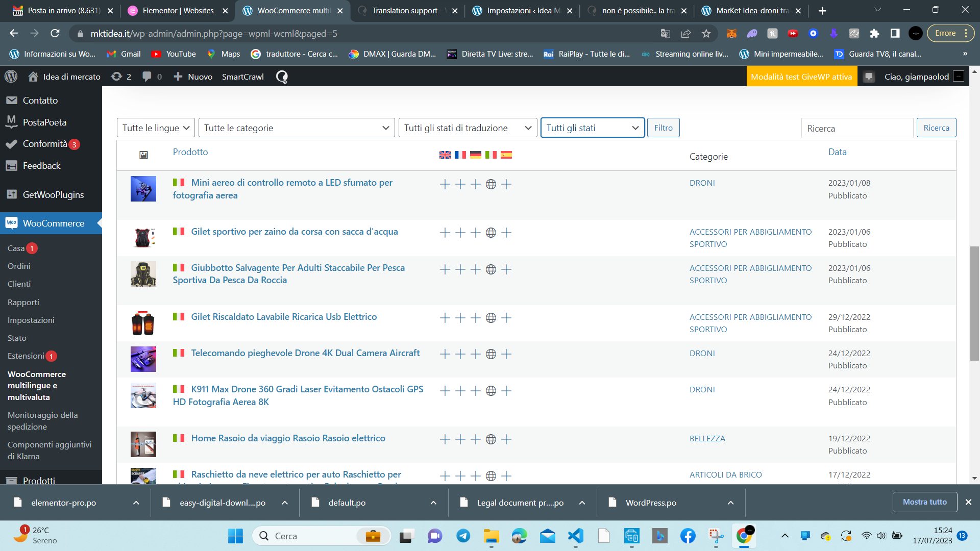Open Gmail bookmark in bookmarks bar

tap(124, 54)
